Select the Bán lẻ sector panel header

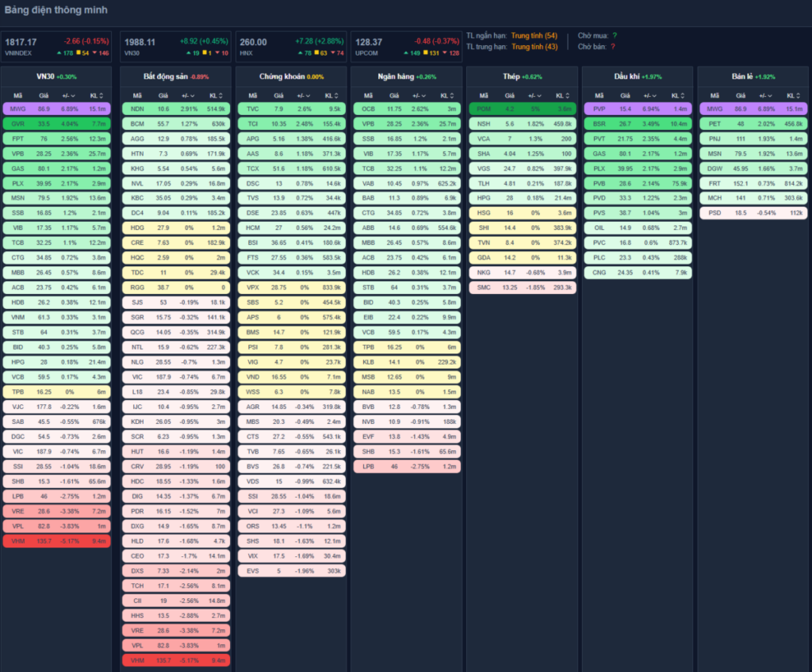pyautogui.click(x=753, y=77)
